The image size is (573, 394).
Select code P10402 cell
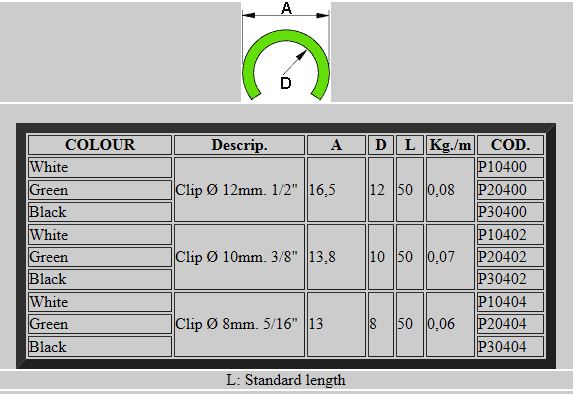[510, 235]
